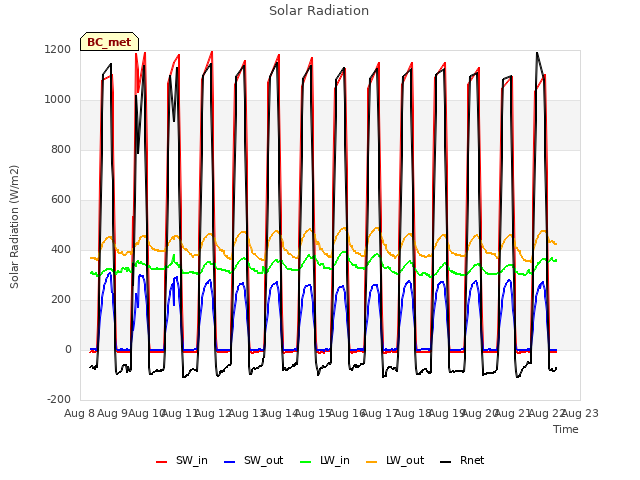Viewport: 640px width, 480px height.
Task: Click the Time x-axis title
Action: pyautogui.click(x=566, y=429)
